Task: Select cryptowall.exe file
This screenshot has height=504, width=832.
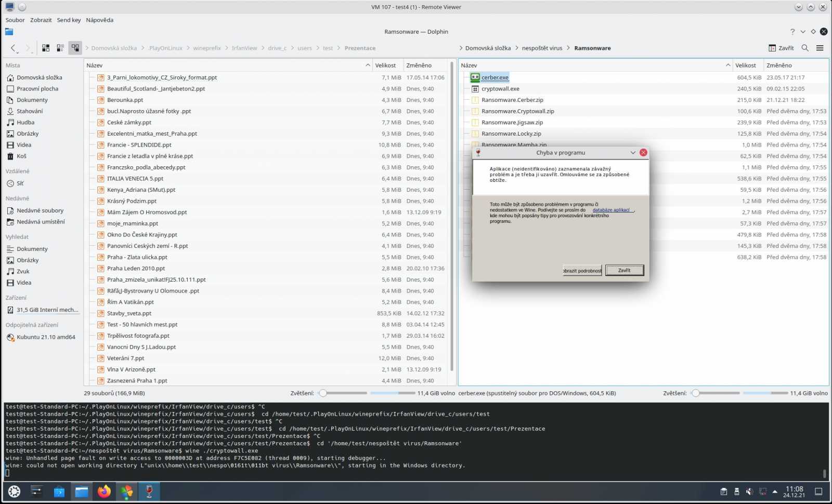Action: pos(500,89)
